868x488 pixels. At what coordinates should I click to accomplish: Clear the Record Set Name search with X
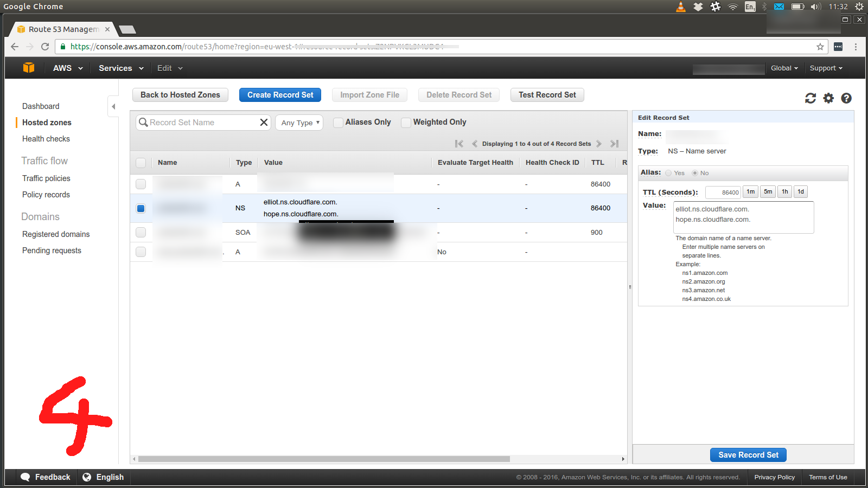264,122
